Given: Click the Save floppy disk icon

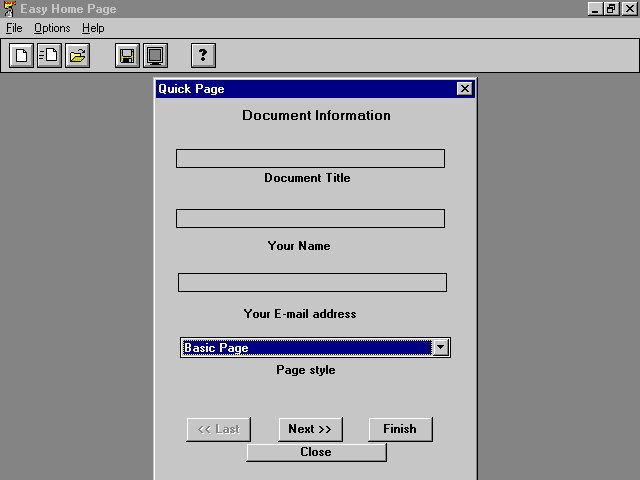Looking at the screenshot, I should pyautogui.click(x=127, y=56).
